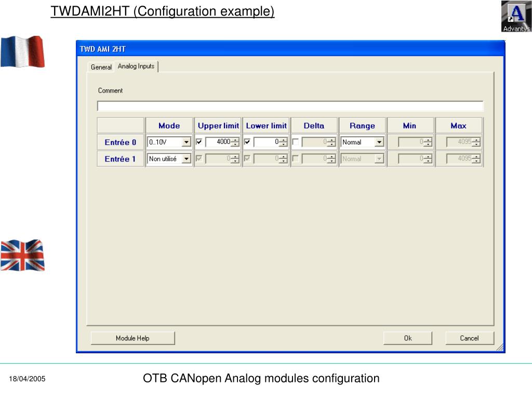Open the Entrée 1 Mode dropdown
Viewport: 532px width, 399px height.
coord(187,159)
